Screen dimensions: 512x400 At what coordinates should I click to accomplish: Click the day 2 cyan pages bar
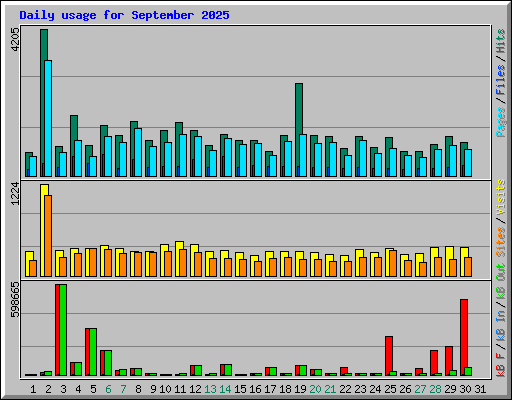(48, 118)
